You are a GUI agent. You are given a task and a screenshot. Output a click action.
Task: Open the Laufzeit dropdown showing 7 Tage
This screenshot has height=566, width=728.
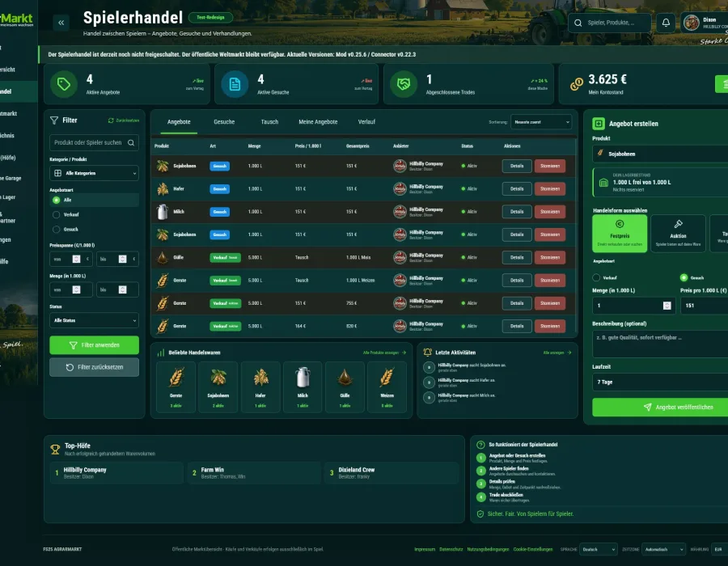660,382
